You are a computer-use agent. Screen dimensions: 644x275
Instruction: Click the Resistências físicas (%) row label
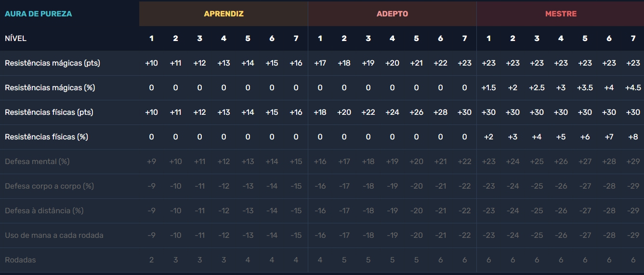click(x=46, y=137)
